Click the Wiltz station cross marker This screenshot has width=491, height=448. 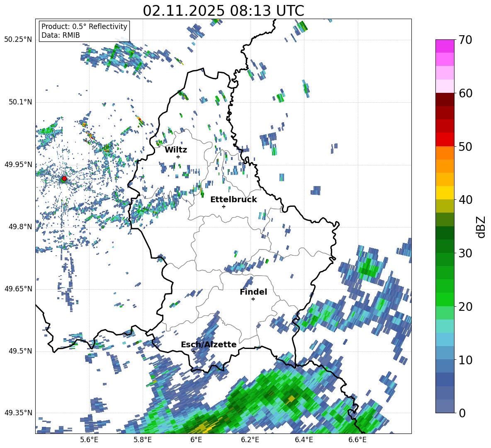[178, 157]
